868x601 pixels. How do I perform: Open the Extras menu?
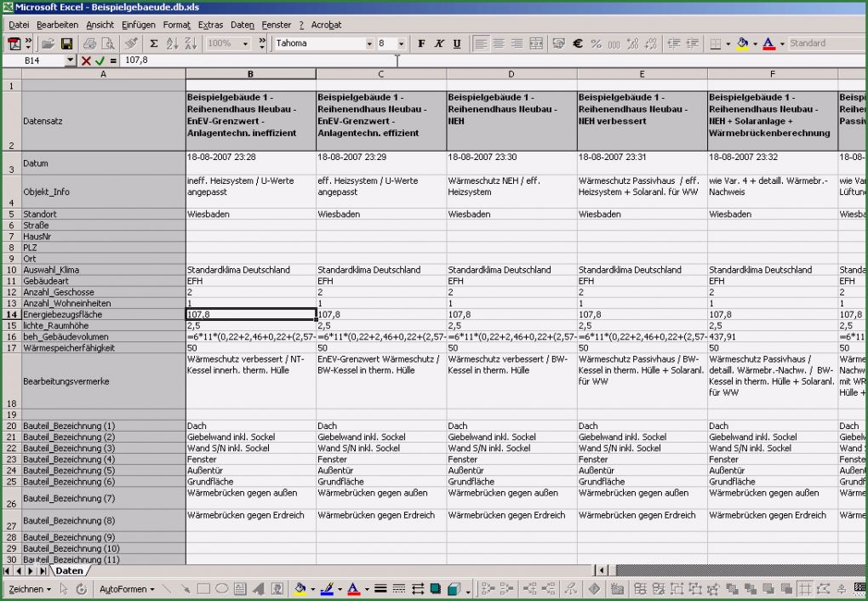(x=210, y=25)
